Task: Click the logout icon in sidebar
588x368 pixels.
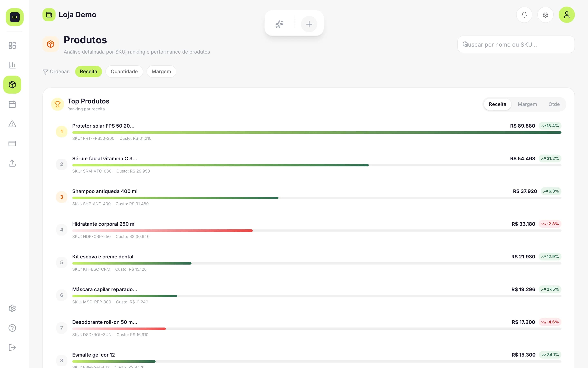Action: pyautogui.click(x=12, y=348)
